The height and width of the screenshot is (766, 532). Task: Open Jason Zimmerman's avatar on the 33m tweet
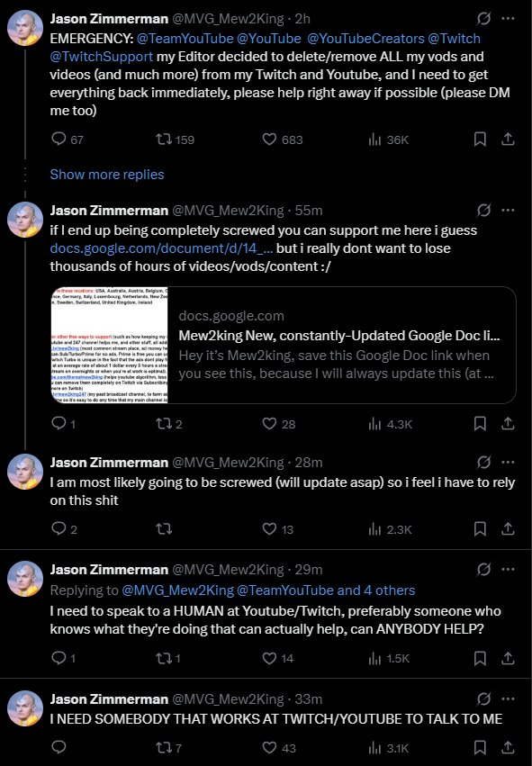coord(25,708)
